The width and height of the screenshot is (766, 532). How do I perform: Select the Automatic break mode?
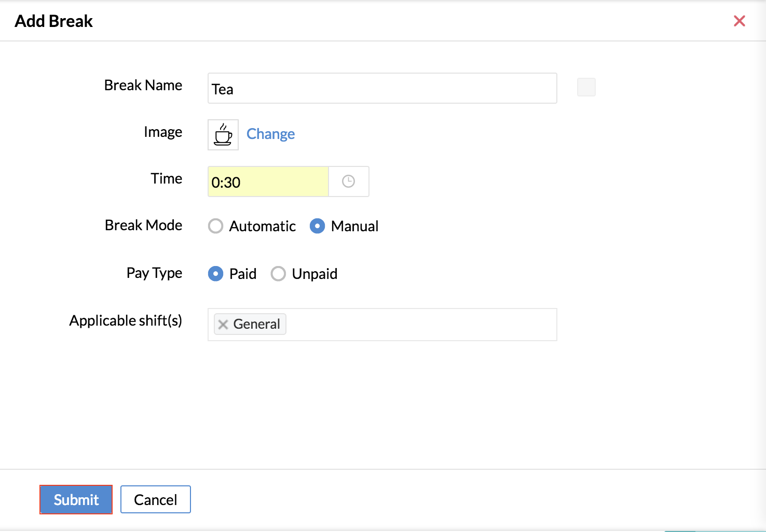(215, 226)
